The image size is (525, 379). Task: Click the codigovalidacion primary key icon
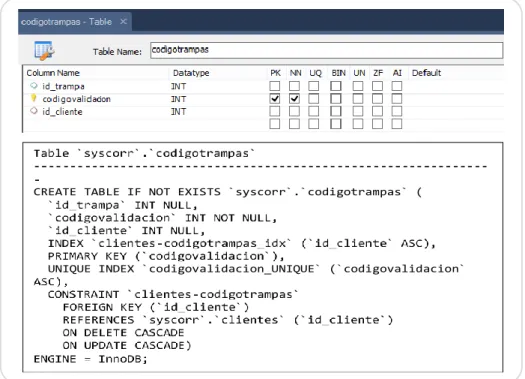34,98
